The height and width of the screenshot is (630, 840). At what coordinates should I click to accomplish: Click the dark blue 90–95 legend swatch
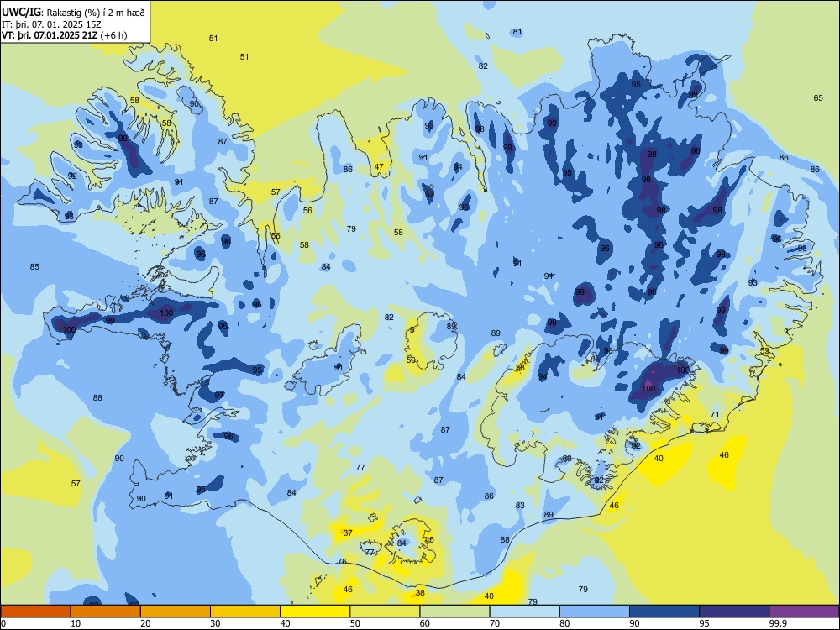click(x=664, y=612)
